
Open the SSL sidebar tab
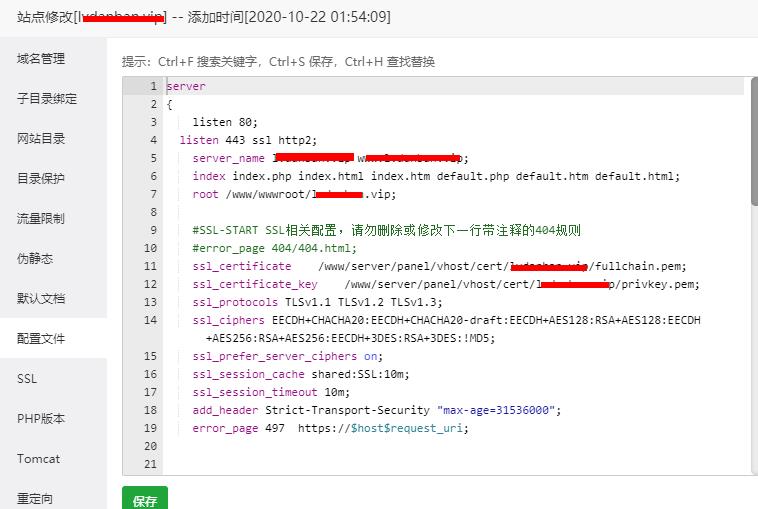(27, 378)
